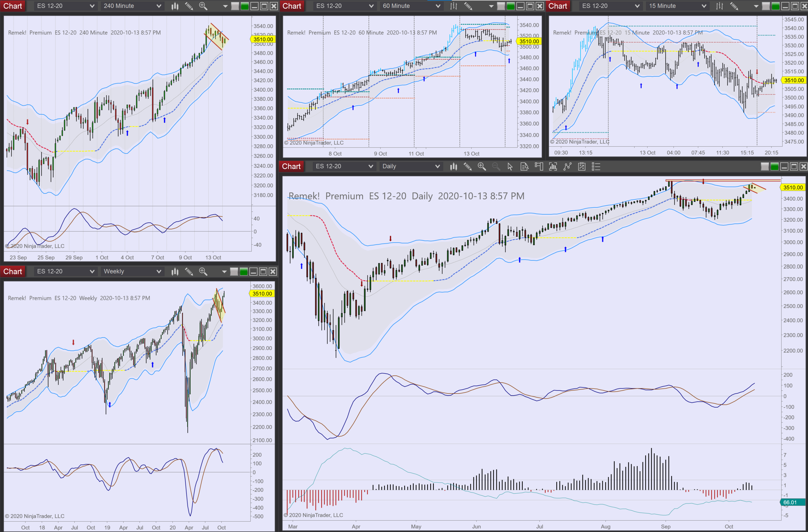Toggle gray link square in Daily chart

[765, 167]
